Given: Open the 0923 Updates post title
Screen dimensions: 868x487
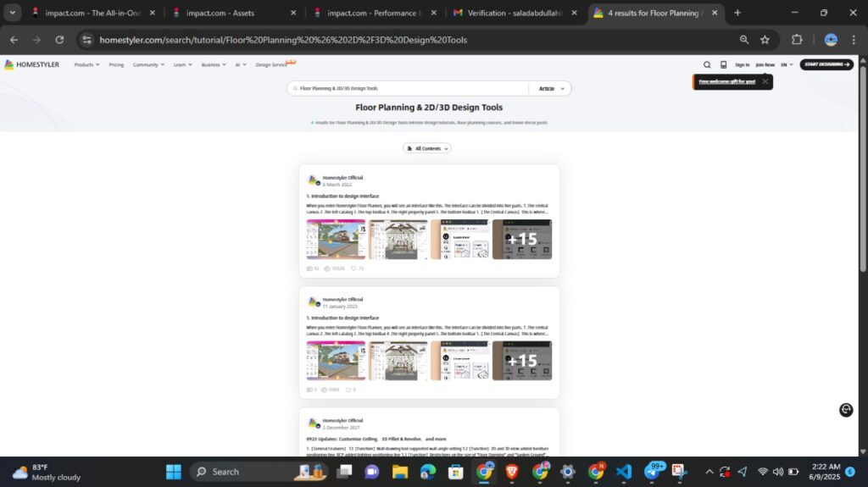Looking at the screenshot, I should tap(376, 439).
